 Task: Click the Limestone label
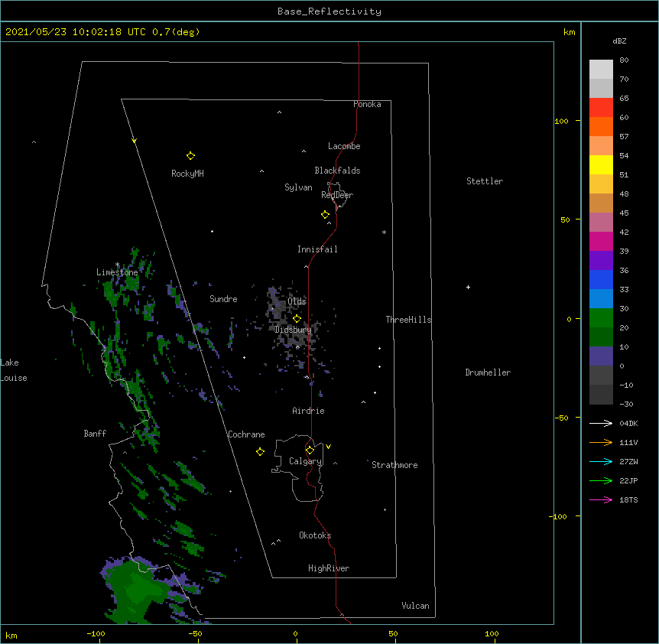(x=117, y=272)
